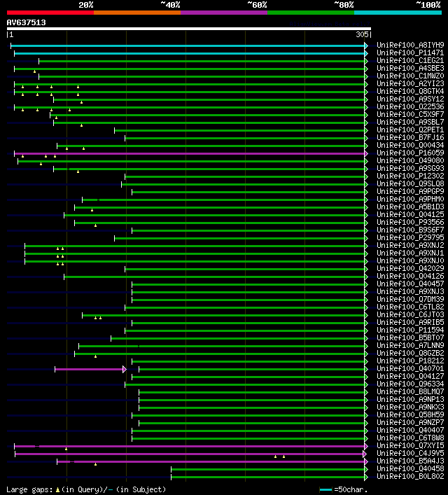This screenshot has height=495, width=448.
Task: Click the UniRef100_A9NP13 label
Action: point(410,399)
